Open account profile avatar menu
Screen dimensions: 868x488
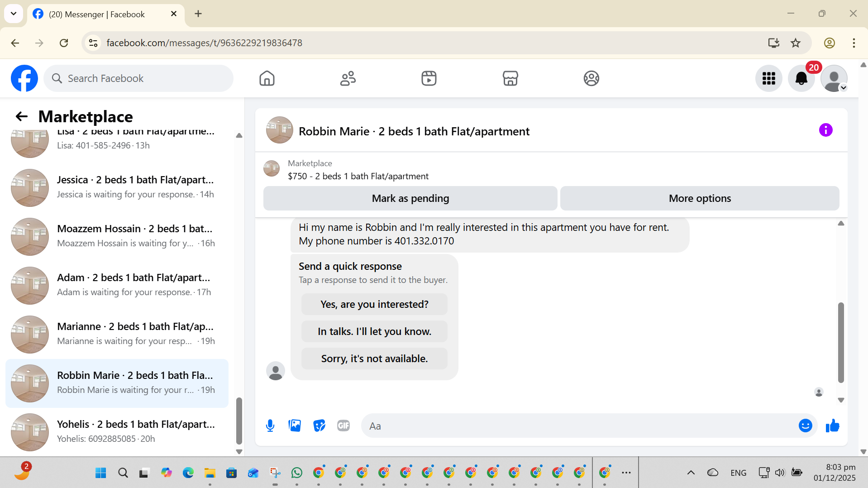click(x=834, y=78)
